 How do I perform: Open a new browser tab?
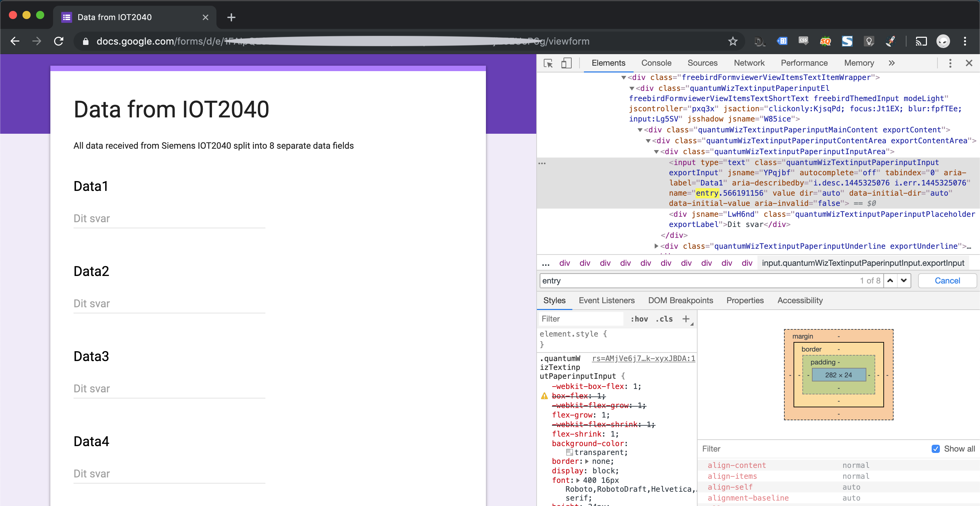pos(231,17)
